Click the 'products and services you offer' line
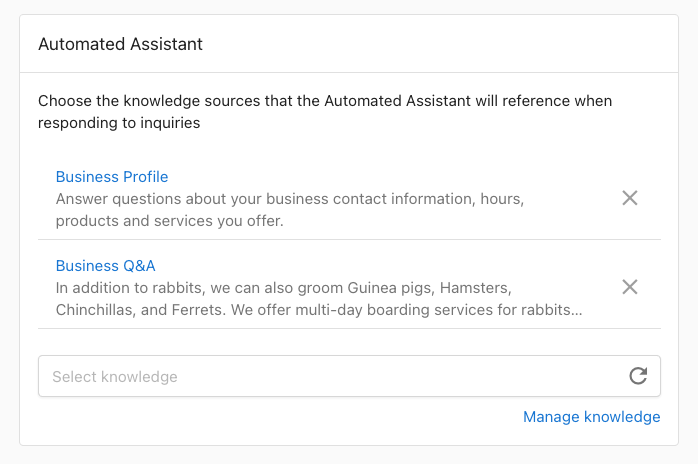The image size is (698, 464). [170, 221]
